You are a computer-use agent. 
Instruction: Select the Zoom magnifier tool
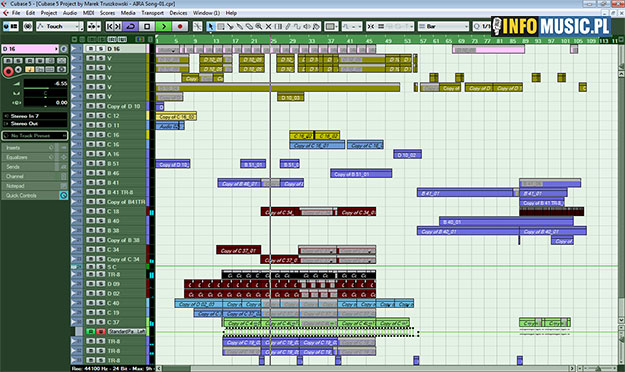point(259,26)
